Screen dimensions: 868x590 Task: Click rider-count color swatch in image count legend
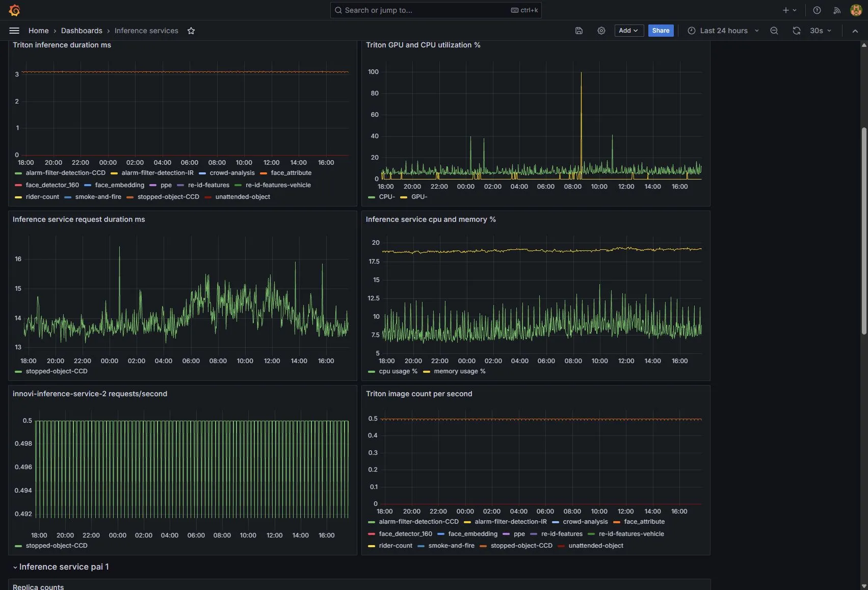372,546
